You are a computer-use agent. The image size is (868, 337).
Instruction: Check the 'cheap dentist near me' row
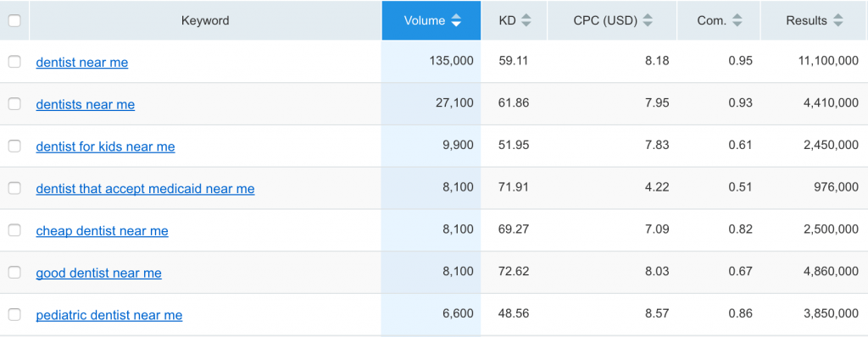(x=14, y=230)
